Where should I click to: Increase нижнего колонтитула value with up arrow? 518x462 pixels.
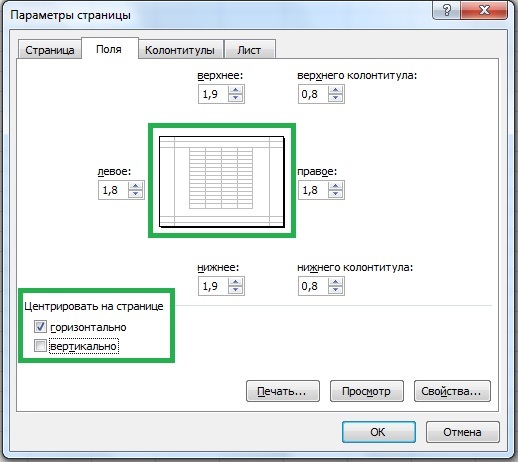pos(335,282)
